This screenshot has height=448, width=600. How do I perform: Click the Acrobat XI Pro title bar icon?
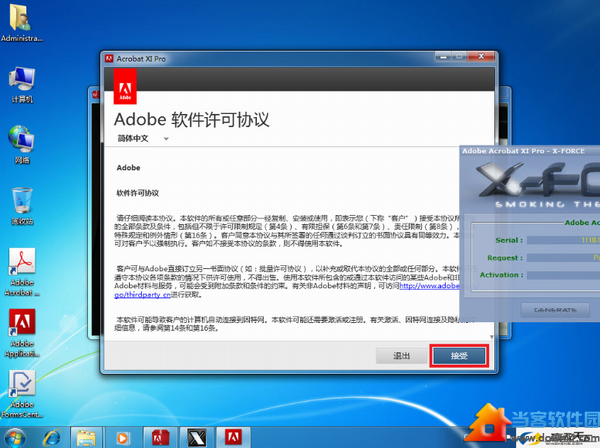coord(109,59)
